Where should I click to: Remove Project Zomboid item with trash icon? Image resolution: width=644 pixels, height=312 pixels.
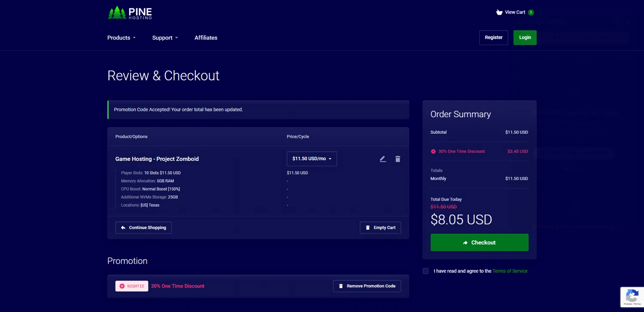coord(398,159)
